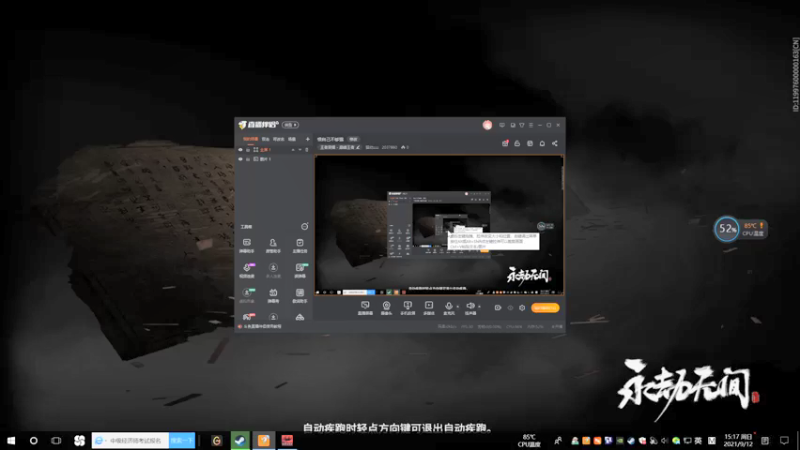Open the gift icon with red notification dot
Screen dimensions: 800x450
(505, 144)
